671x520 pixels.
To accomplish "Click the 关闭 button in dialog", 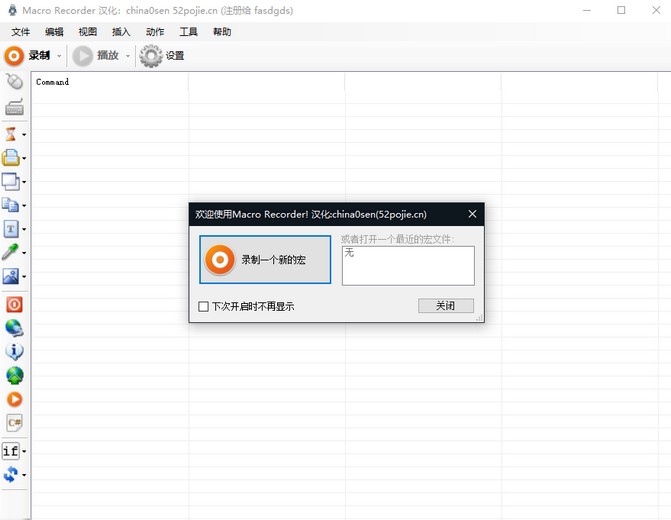I will [x=445, y=306].
